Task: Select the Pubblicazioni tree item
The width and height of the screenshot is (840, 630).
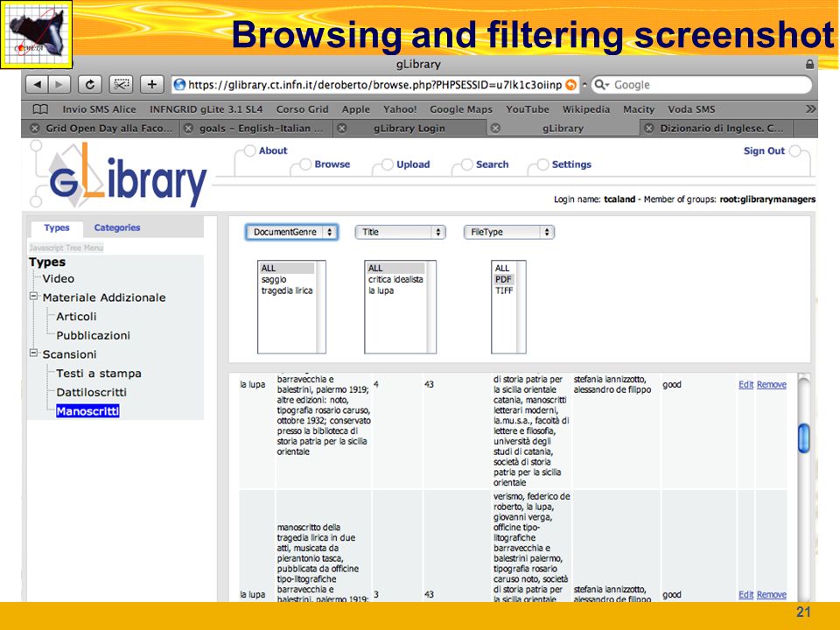Action: coord(94,335)
